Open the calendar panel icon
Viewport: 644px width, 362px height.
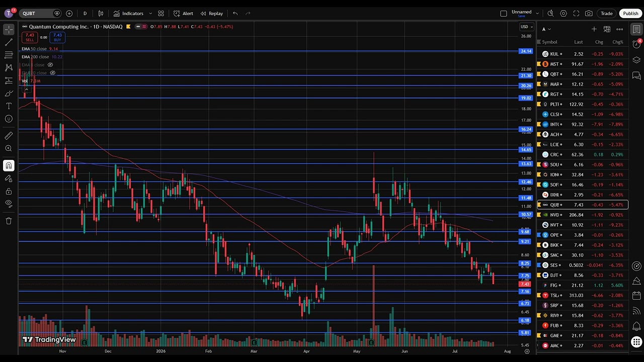click(x=636, y=295)
